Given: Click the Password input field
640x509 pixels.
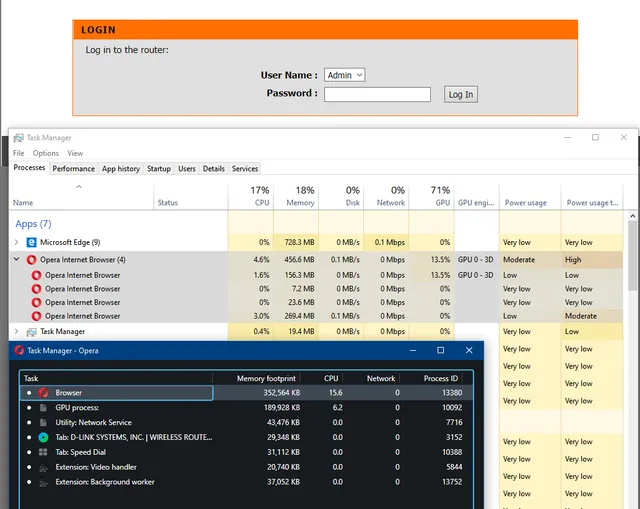Looking at the screenshot, I should (377, 94).
